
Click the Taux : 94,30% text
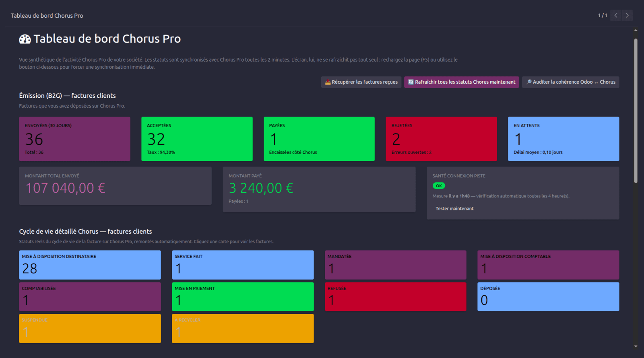[161, 152]
